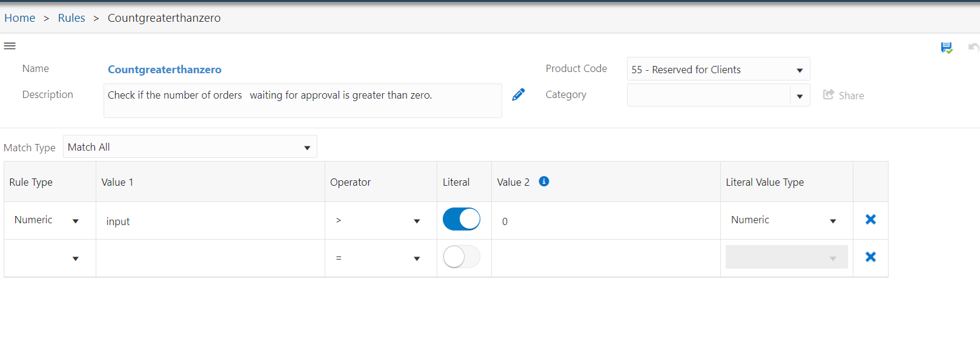Delete the first rule row
Viewport: 980px width, 340px height.
(x=870, y=220)
